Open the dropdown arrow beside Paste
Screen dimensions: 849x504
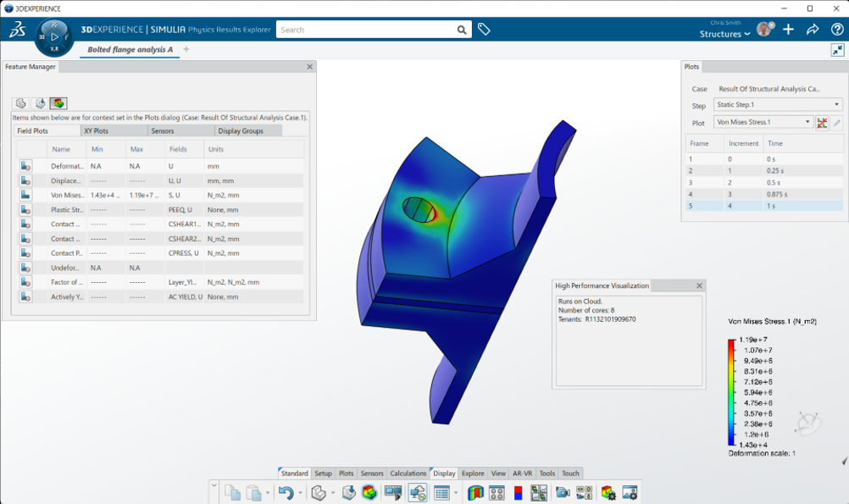(268, 493)
